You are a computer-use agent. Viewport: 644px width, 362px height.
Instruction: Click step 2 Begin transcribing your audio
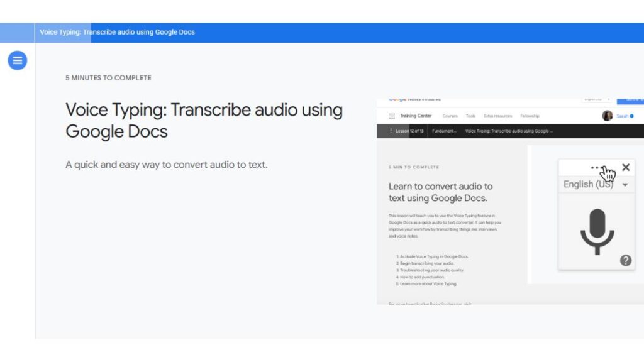point(425,263)
